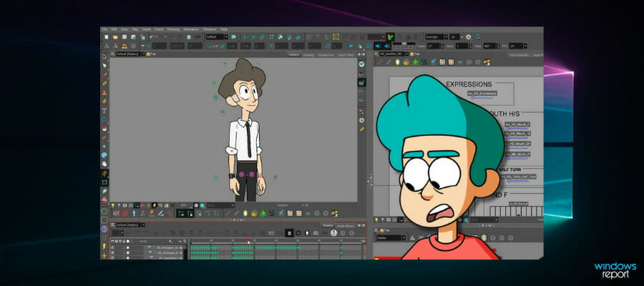Adjust the mc_HD_EyesHeadset slider under Expressions
The width and height of the screenshot is (644, 286).
tap(482, 98)
